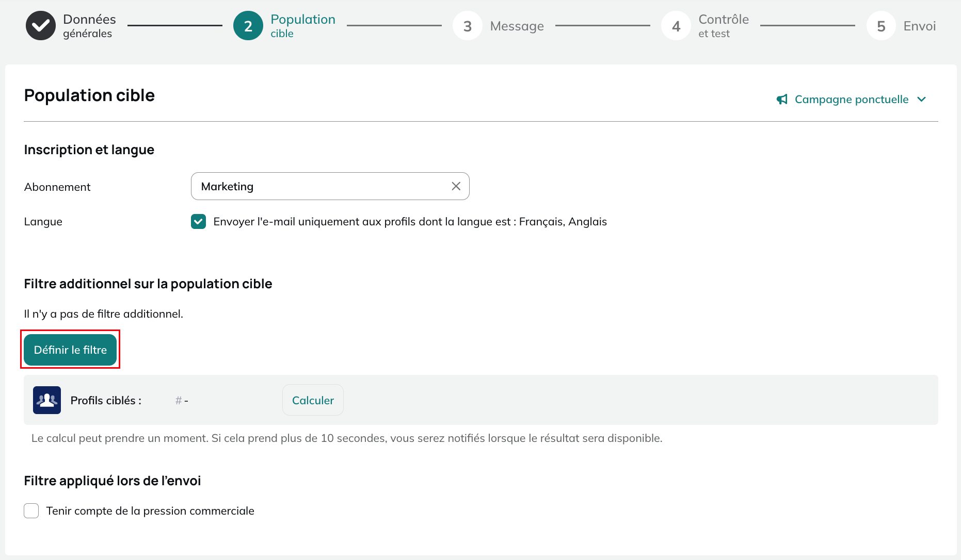Click the targeted profiles people icon
Viewport: 961px width, 560px height.
[x=47, y=400]
